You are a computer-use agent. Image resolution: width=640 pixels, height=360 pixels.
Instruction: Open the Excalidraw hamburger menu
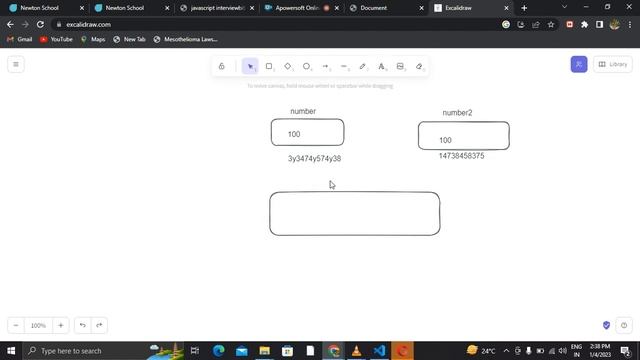click(x=16, y=64)
